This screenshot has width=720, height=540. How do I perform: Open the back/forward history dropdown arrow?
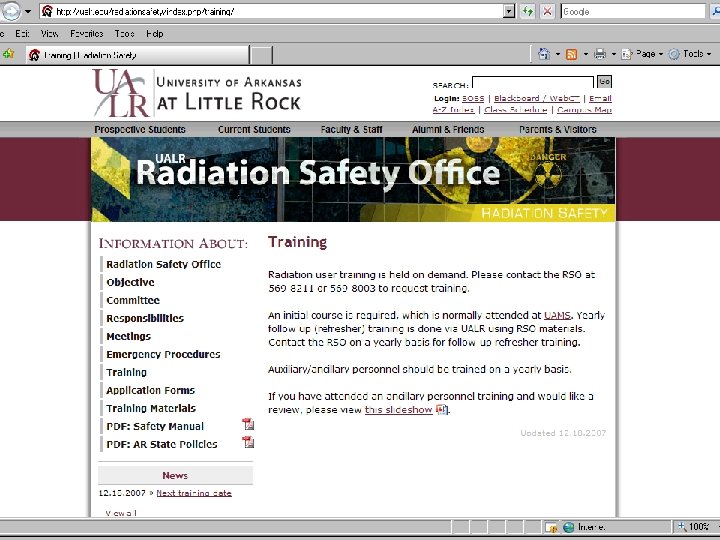click(28, 11)
